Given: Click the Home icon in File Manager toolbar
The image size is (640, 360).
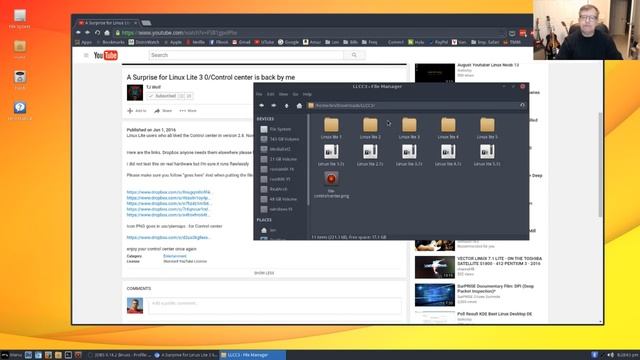Looking at the screenshot, I should click(299, 105).
